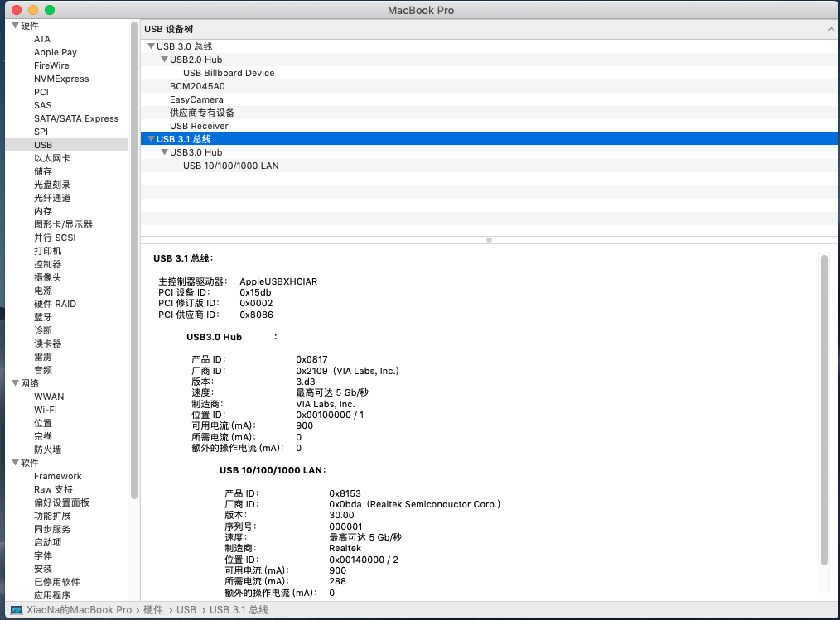
Task: Click 硬件 in the path bar
Action: tap(153, 610)
